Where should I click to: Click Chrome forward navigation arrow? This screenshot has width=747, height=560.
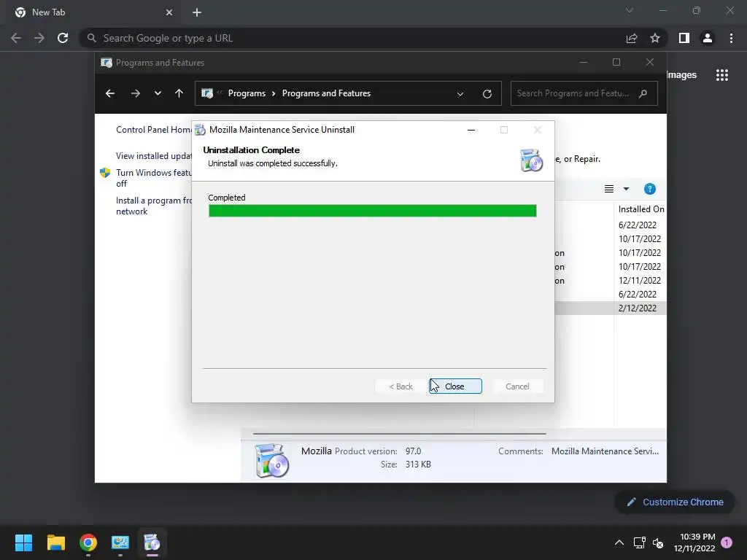click(39, 38)
